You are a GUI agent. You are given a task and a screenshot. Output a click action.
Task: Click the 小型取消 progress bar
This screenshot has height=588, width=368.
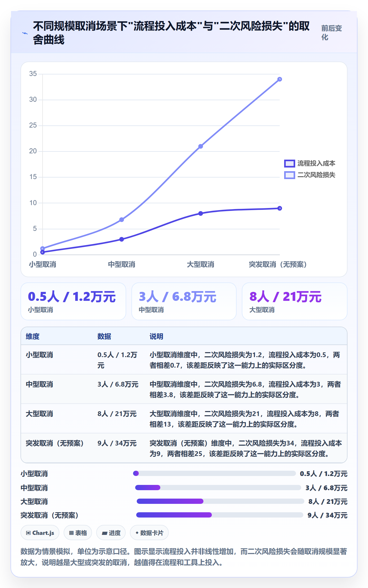pyautogui.click(x=214, y=473)
